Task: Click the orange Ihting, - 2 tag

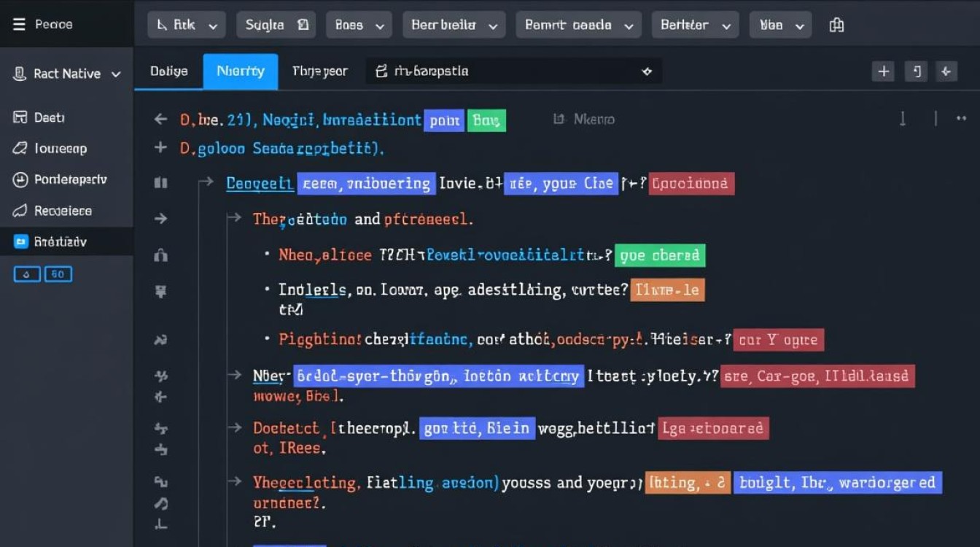Action: (x=687, y=482)
